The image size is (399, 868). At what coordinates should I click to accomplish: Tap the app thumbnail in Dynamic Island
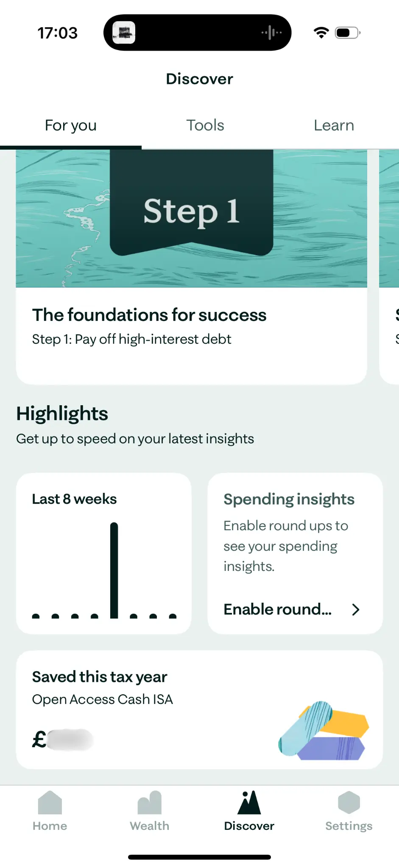point(124,33)
